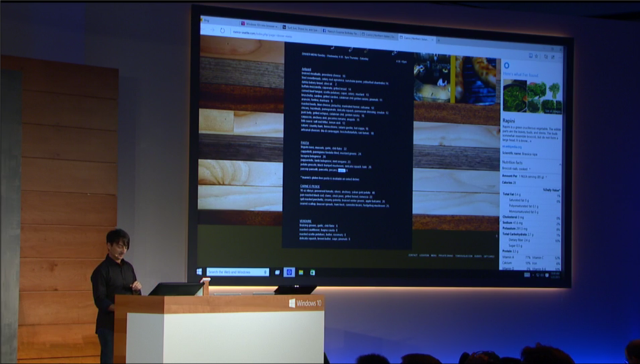Click the Cortana circle icon in sidebar
640x364 pixels.
[506, 66]
